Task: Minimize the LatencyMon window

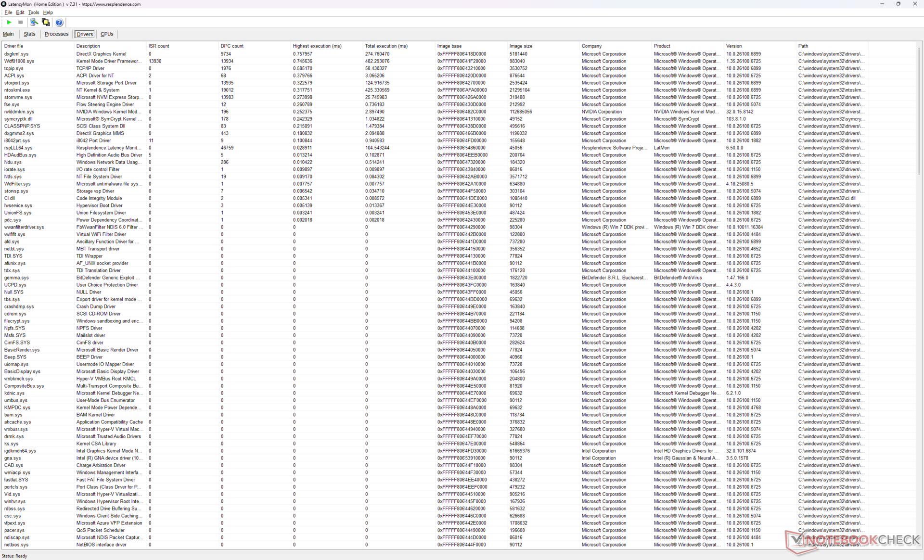Action: (882, 4)
